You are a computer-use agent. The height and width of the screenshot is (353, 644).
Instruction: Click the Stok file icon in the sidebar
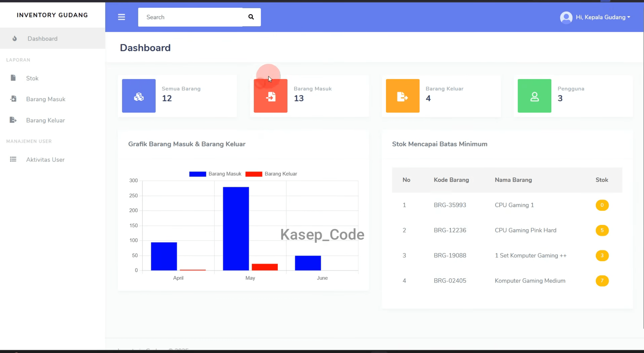point(13,78)
